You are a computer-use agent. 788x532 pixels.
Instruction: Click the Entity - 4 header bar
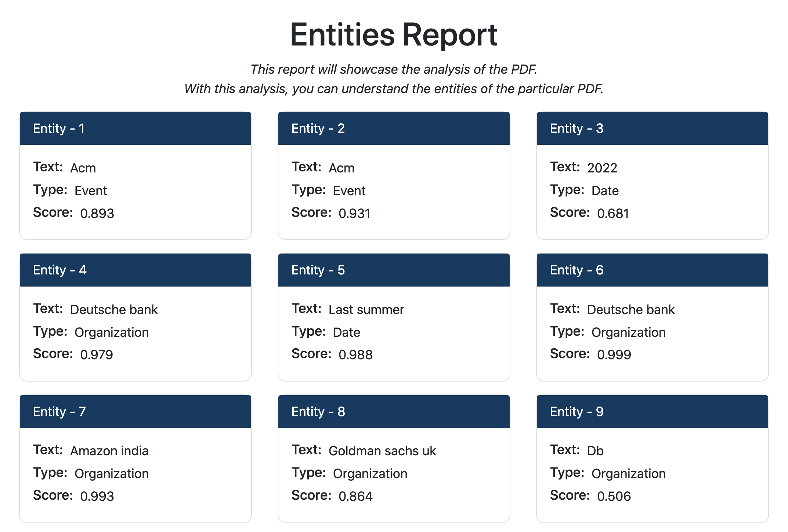pyautogui.click(x=135, y=270)
